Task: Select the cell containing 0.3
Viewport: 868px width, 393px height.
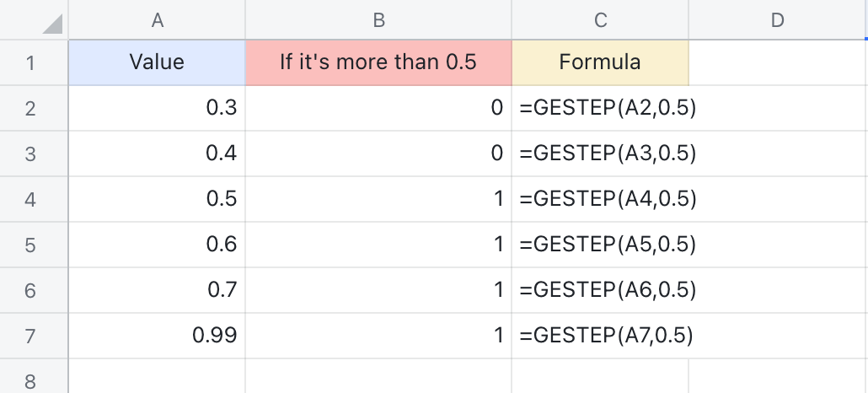Action: pyautogui.click(x=157, y=108)
